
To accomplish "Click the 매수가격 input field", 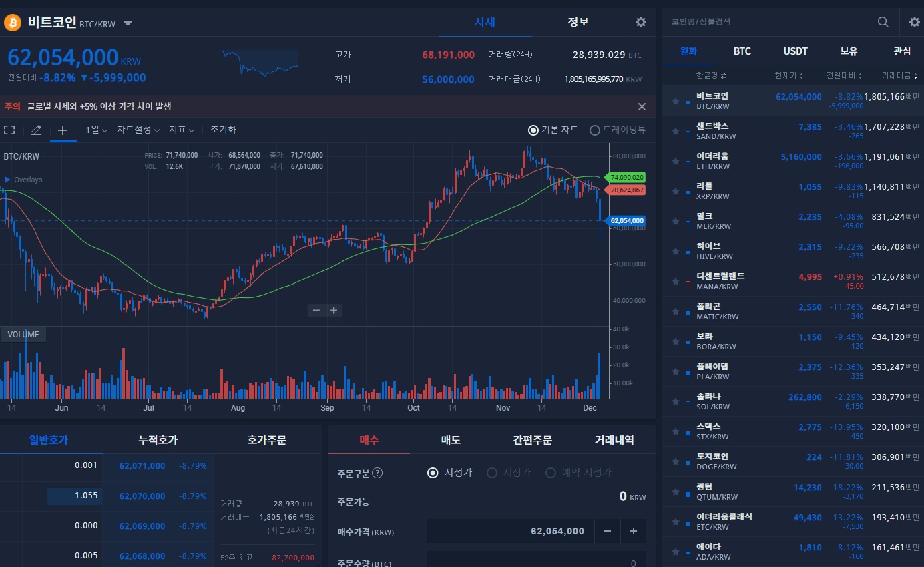I will [x=510, y=531].
